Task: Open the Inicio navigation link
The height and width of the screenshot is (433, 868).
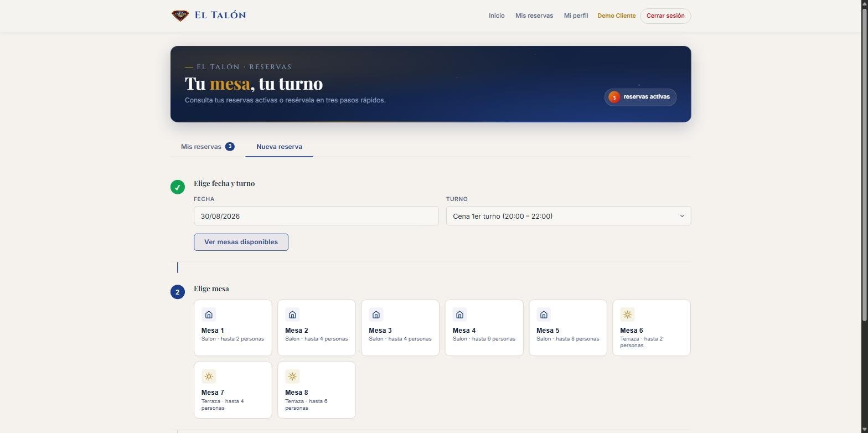Action: tap(497, 16)
